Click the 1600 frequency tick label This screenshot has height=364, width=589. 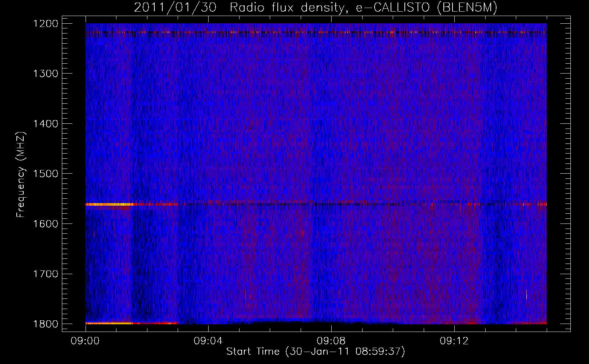click(46, 224)
